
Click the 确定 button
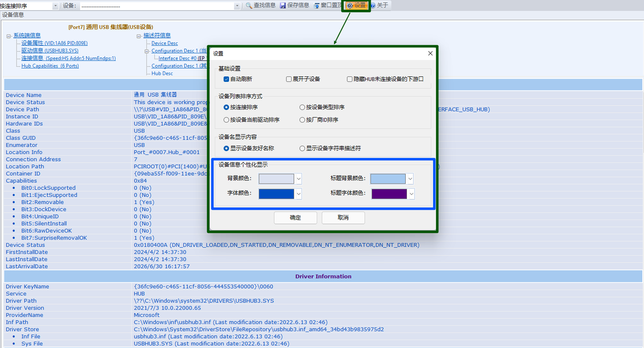pos(295,218)
